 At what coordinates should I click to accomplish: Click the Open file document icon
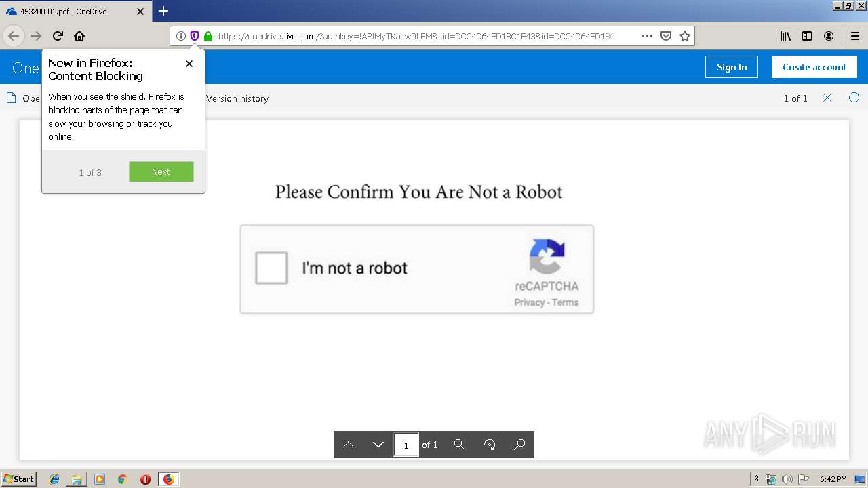11,98
